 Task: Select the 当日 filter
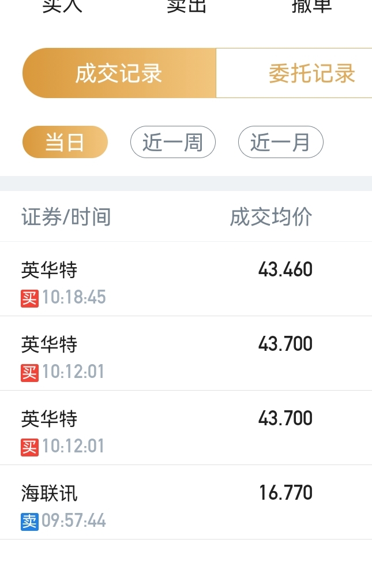pyautogui.click(x=65, y=142)
